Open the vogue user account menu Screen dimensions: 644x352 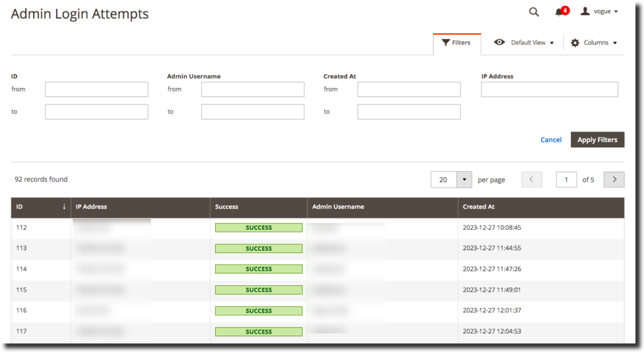tap(599, 12)
